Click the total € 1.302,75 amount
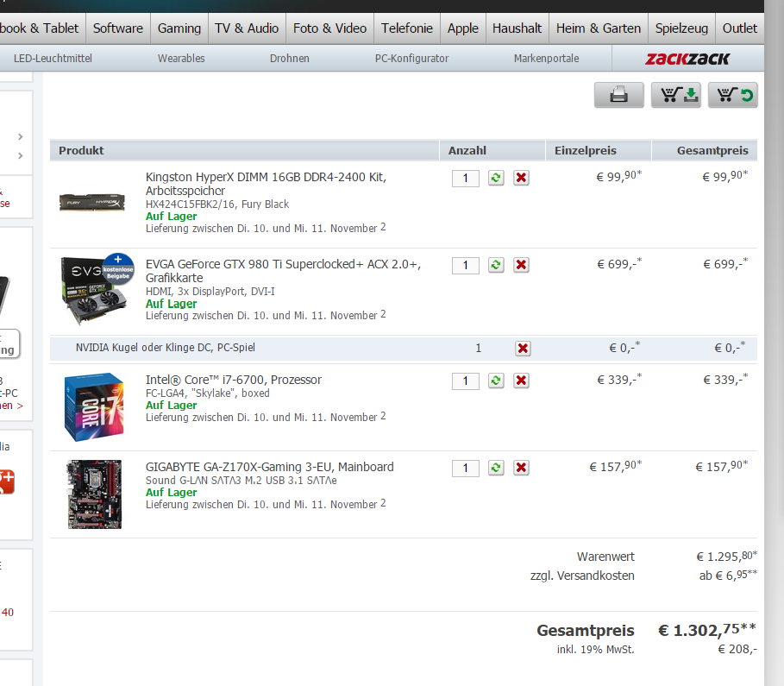This screenshot has height=686, width=784. (707, 630)
